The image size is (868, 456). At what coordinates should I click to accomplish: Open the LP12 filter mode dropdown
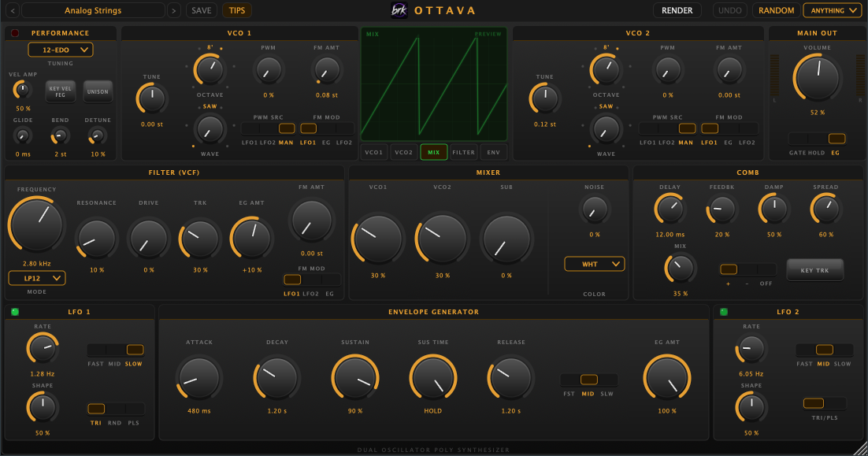(37, 278)
